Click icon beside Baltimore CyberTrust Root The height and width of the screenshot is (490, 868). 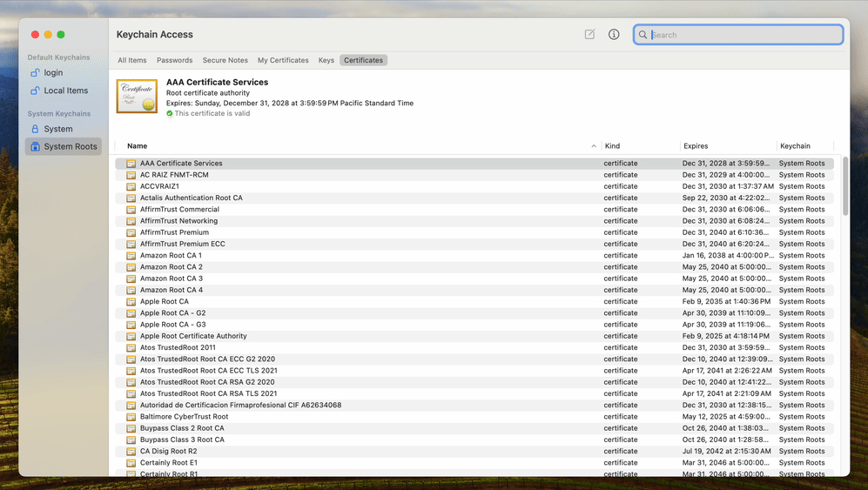(x=131, y=417)
